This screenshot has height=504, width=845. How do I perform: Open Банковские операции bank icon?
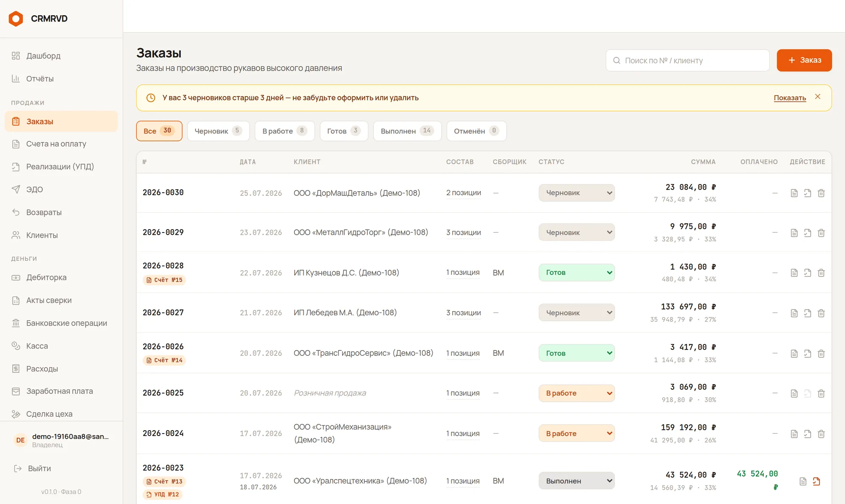[16, 323]
